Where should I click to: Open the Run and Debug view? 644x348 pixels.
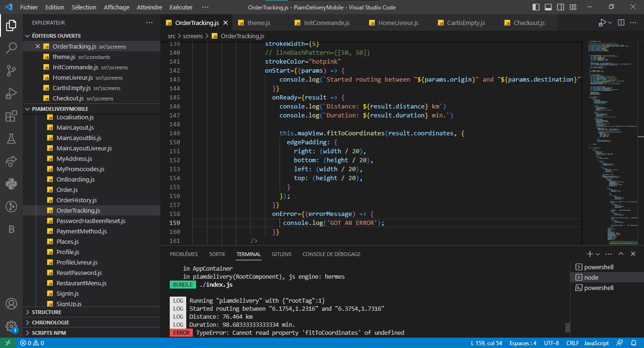(11, 93)
